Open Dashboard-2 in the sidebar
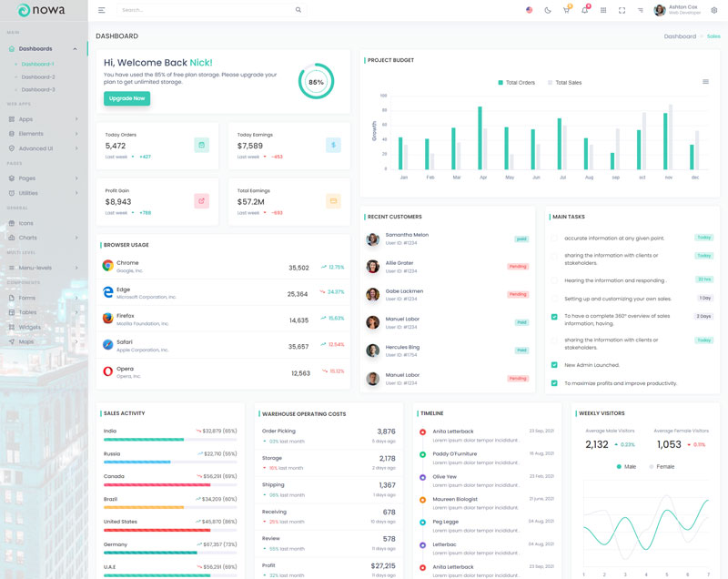Image resolution: width=728 pixels, height=579 pixels. tap(38, 76)
